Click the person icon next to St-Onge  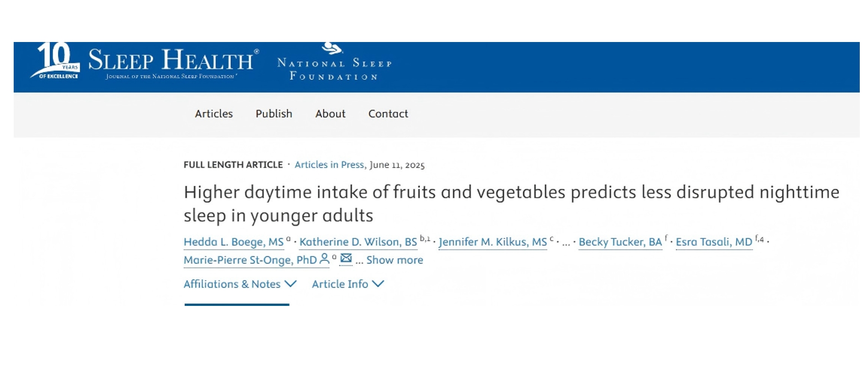[x=324, y=259]
